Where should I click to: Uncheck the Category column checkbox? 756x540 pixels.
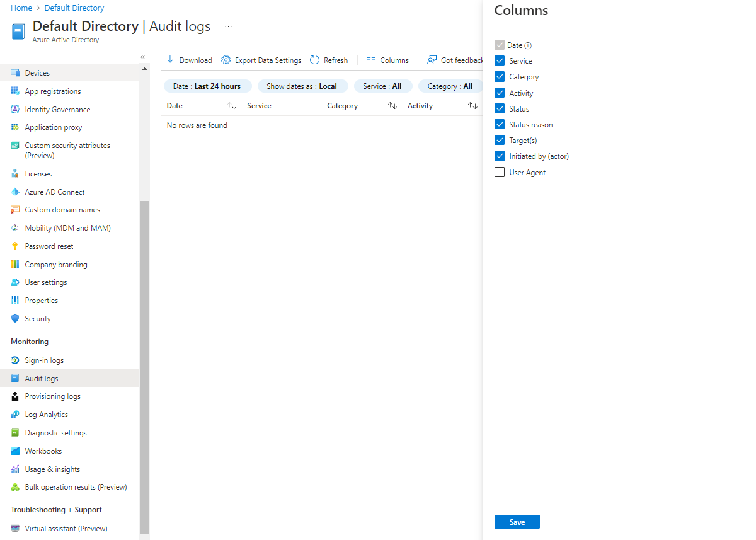tap(500, 76)
